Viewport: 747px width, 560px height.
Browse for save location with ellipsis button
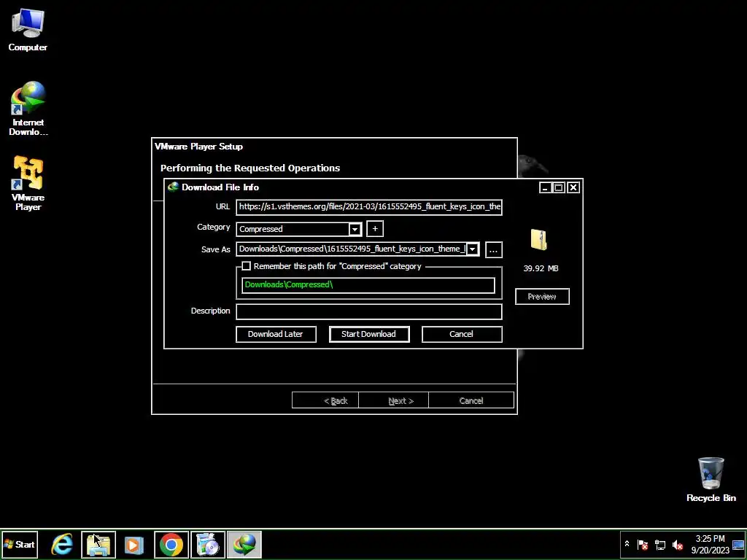tap(494, 249)
